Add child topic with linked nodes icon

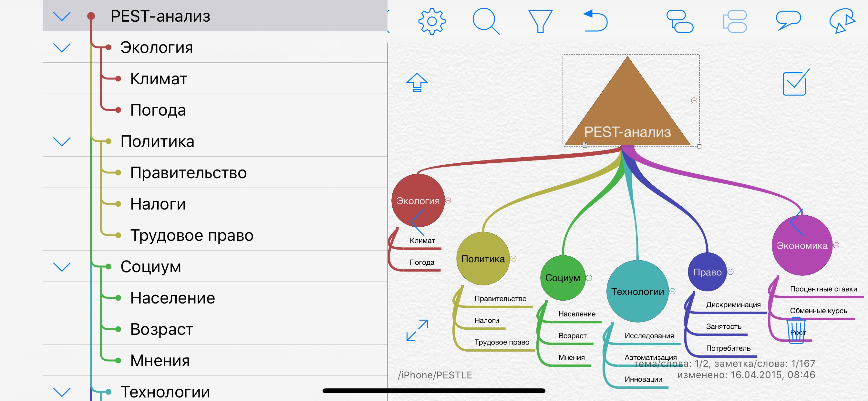click(x=680, y=21)
